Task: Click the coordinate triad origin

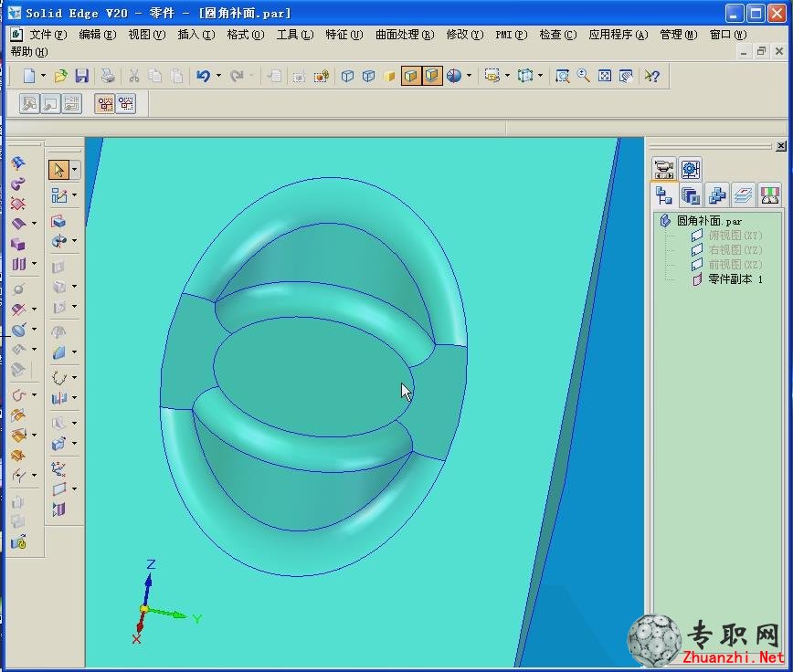Action: (144, 609)
